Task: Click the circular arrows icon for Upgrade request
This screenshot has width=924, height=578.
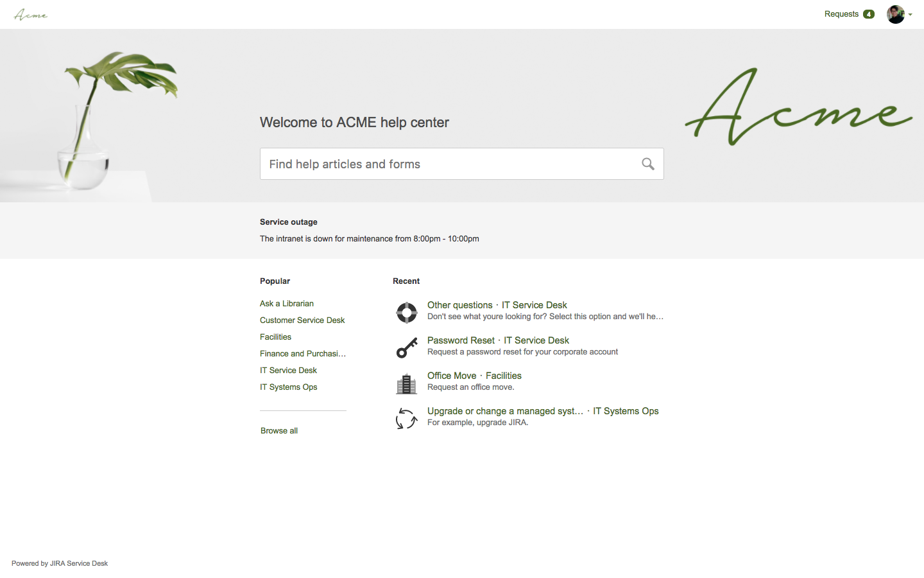Action: tap(406, 418)
